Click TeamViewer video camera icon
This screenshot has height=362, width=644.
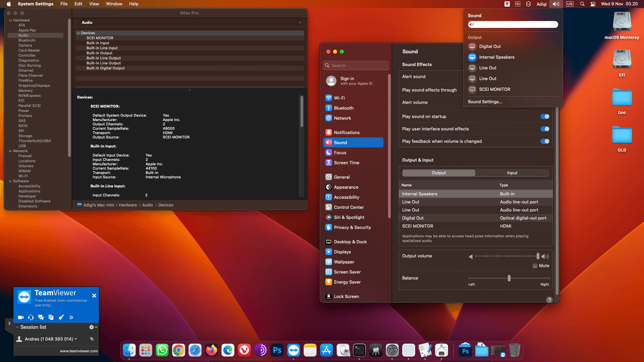pyautogui.click(x=20, y=317)
